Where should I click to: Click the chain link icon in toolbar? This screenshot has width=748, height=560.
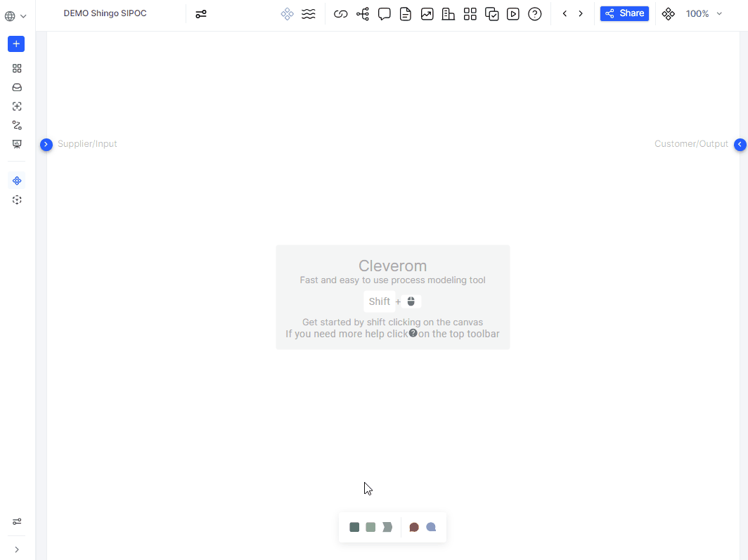pyautogui.click(x=340, y=14)
